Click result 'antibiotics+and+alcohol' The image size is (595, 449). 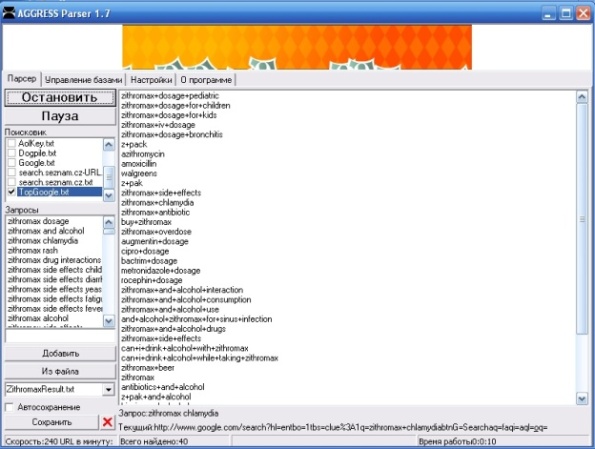(162, 387)
